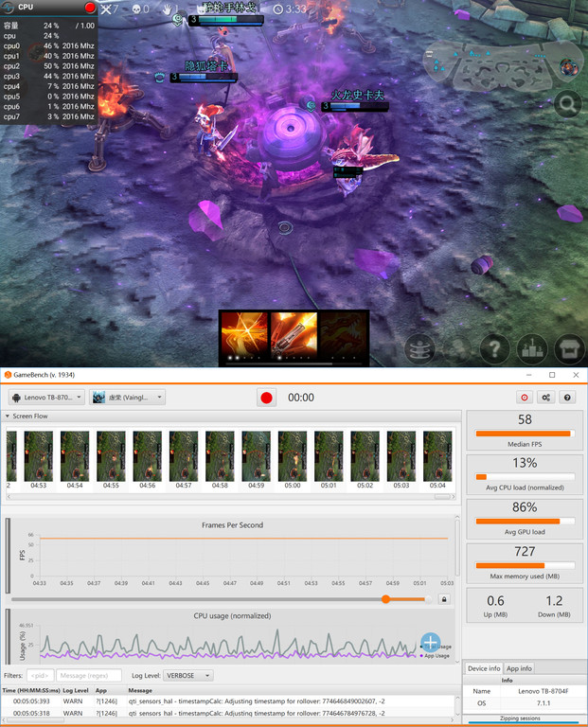588x727 pixels.
Task: Click the screen flow horizontal scrollbar right arrow
Action: pyautogui.click(x=453, y=497)
